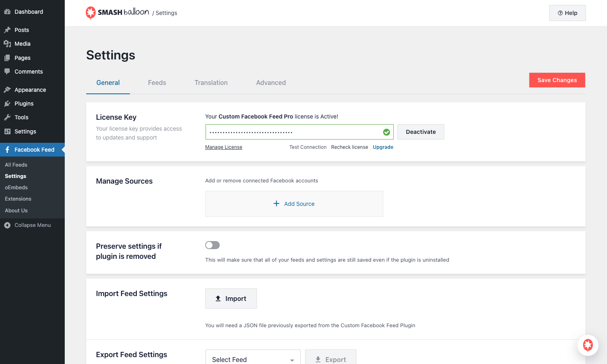Open the WordPress Settings menu item
Screen dimensions: 607x364
[32, 131]
